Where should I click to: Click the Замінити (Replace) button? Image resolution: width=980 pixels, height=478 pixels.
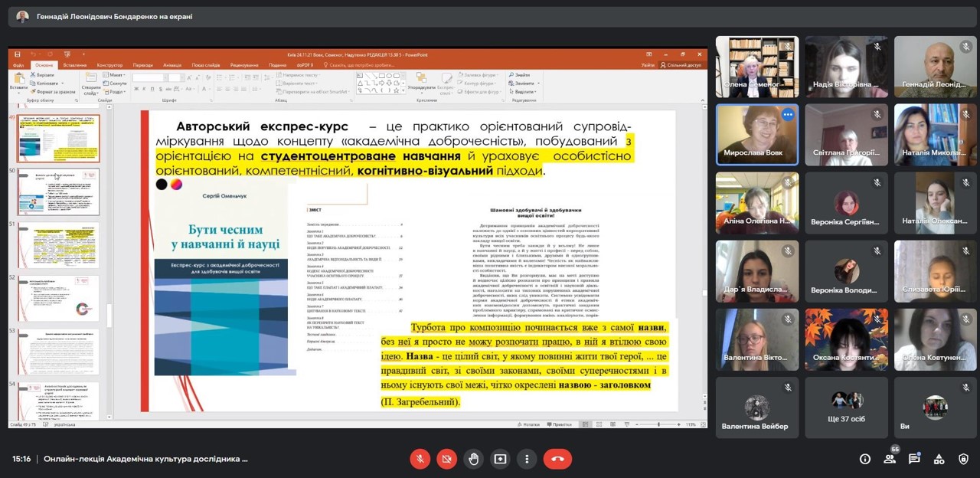[521, 83]
